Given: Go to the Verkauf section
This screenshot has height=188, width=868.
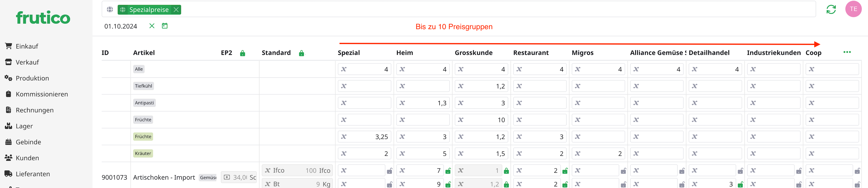Looking at the screenshot, I should [x=27, y=62].
